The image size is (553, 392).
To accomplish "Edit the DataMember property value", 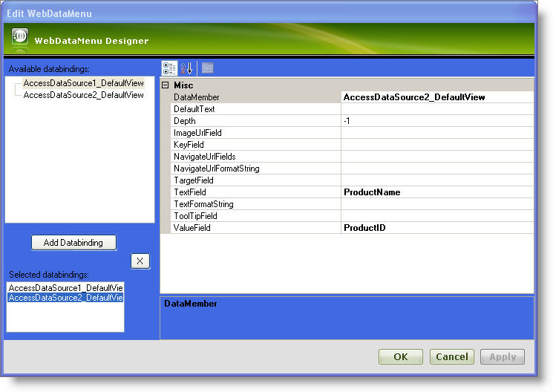I will click(437, 97).
